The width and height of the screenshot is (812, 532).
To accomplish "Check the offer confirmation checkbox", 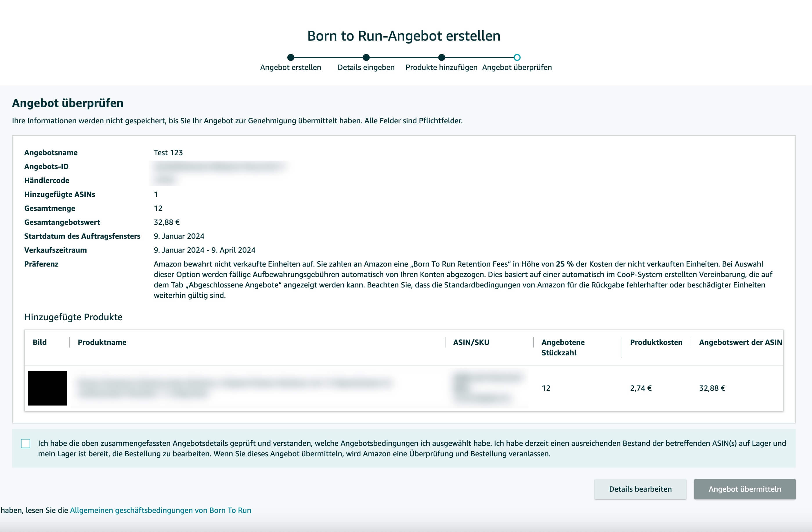I will (26, 443).
